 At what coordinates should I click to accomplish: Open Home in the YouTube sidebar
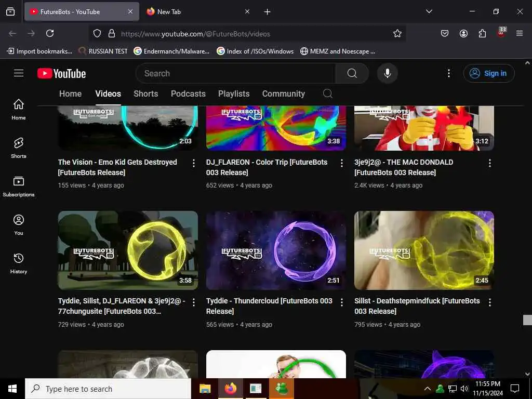click(19, 110)
